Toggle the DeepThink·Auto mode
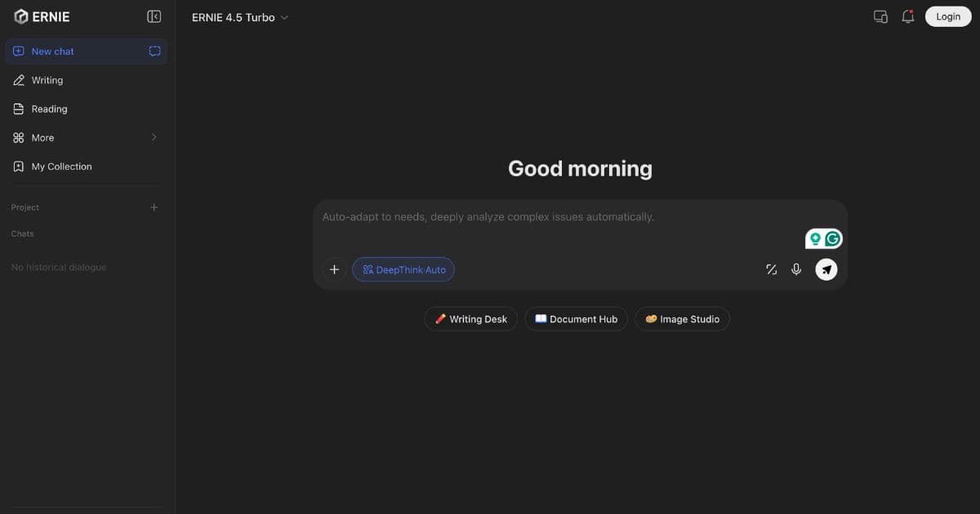980x514 pixels. tap(403, 269)
